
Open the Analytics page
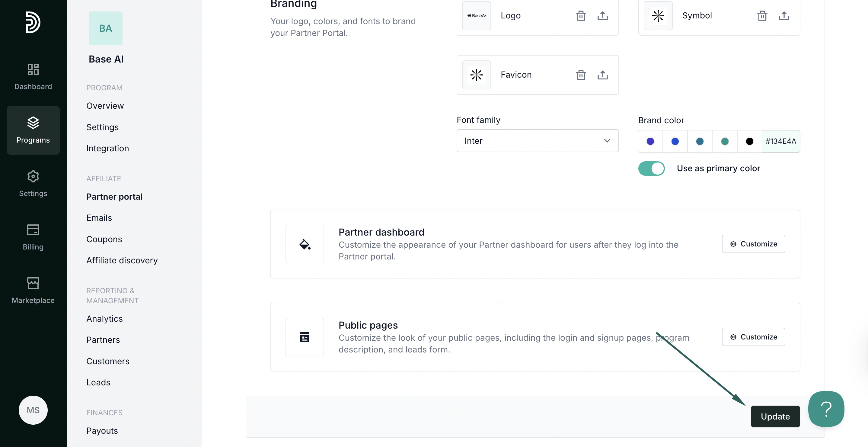(104, 319)
